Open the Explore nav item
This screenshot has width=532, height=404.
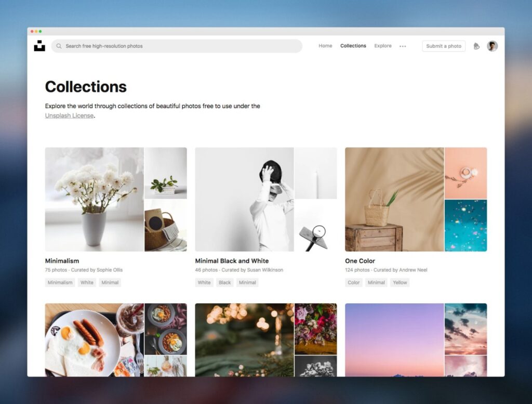click(x=383, y=46)
